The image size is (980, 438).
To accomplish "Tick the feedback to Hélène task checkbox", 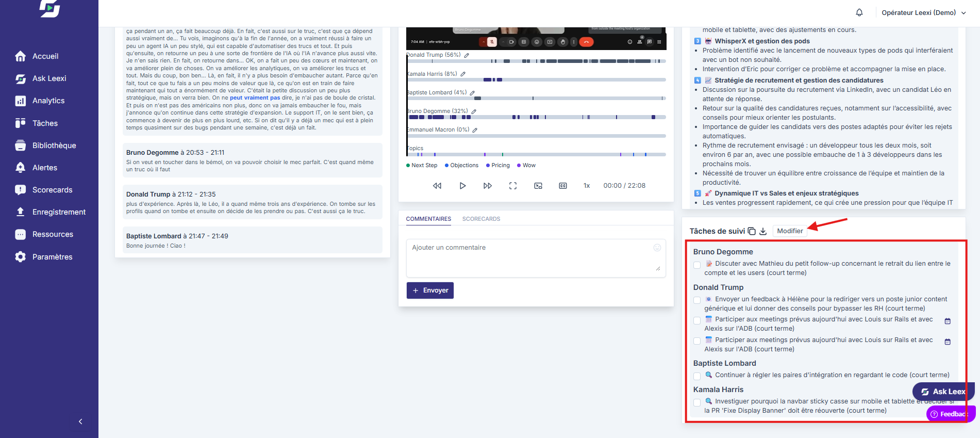I will pyautogui.click(x=697, y=300).
